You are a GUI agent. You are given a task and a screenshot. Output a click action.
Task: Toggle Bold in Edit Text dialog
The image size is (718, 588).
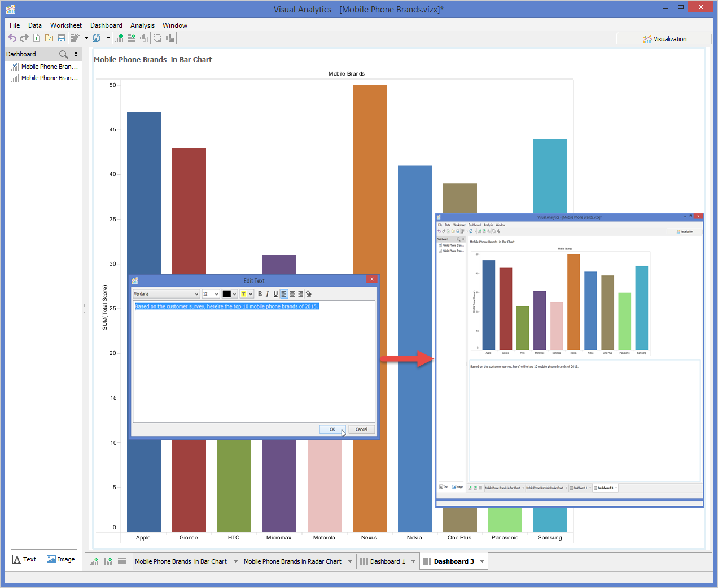pyautogui.click(x=260, y=294)
